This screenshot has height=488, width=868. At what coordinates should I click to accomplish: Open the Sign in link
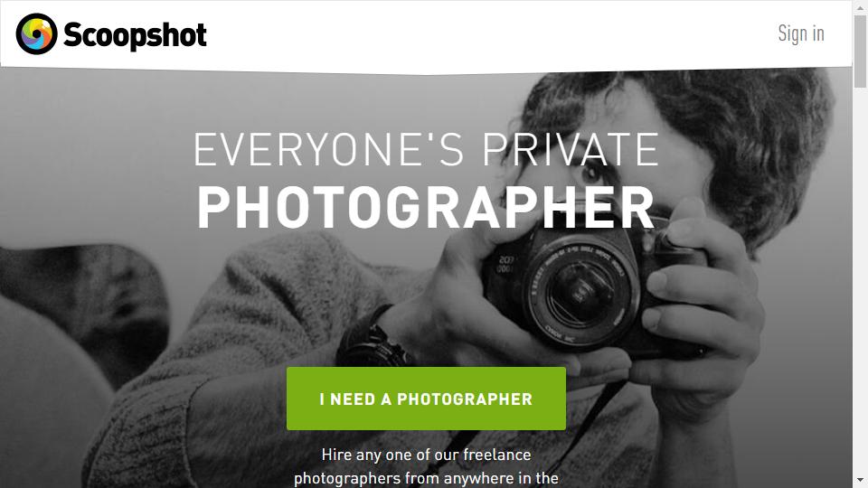click(801, 33)
